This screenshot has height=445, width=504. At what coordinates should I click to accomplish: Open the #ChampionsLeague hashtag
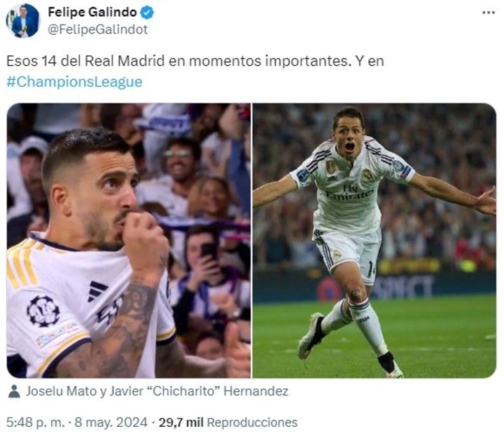(74, 82)
